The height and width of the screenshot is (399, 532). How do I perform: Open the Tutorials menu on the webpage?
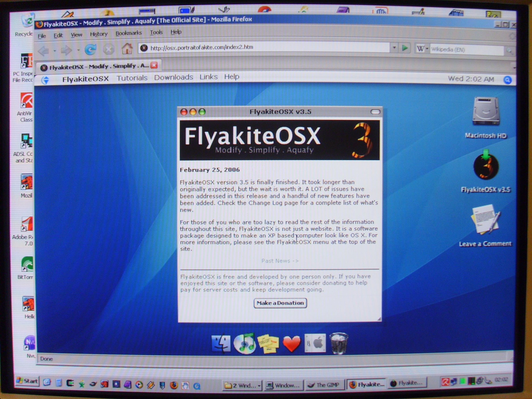(x=132, y=78)
